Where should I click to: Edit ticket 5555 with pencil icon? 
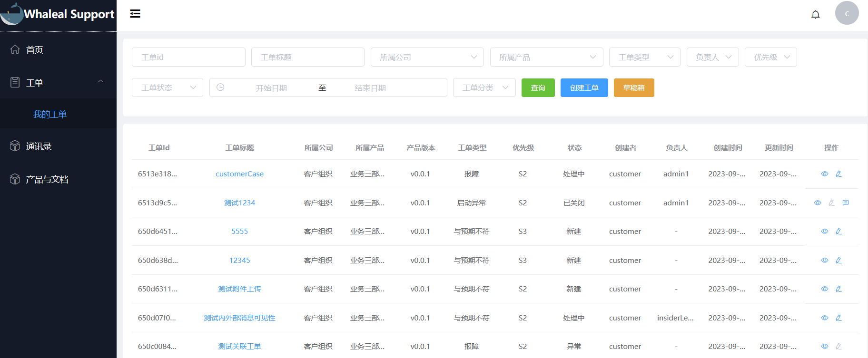coord(838,232)
